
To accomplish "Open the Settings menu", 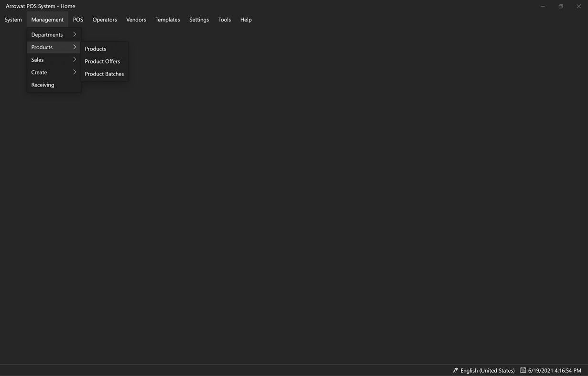I will (199, 20).
